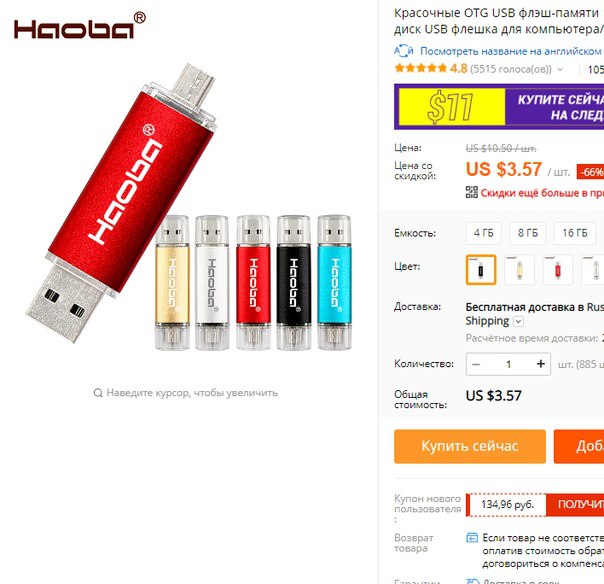
Task: Click the quantity input field showing 1
Action: pos(508,364)
